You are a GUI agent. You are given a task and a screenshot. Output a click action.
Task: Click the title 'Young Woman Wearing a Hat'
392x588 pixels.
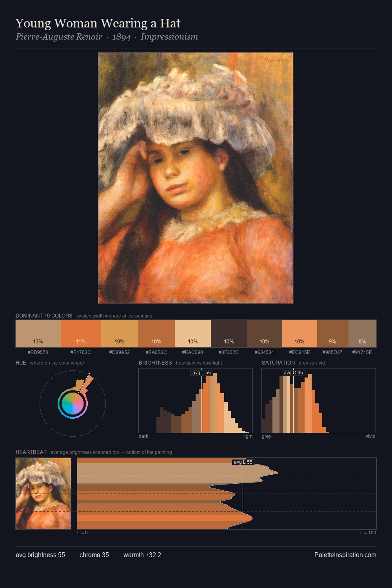98,24
